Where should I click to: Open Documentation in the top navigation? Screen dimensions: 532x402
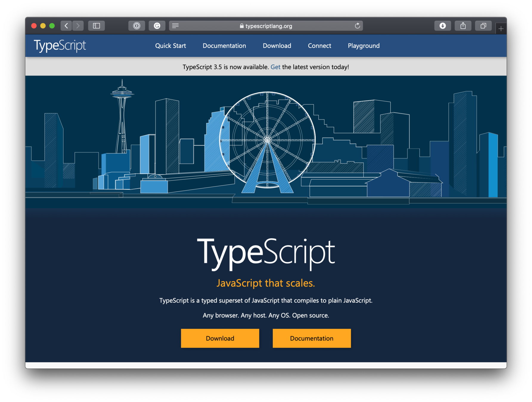(224, 46)
